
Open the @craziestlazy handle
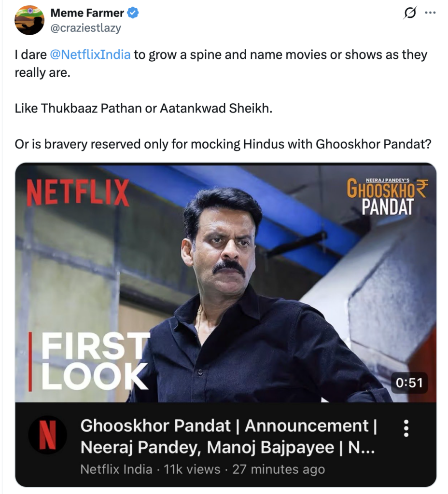(86, 28)
